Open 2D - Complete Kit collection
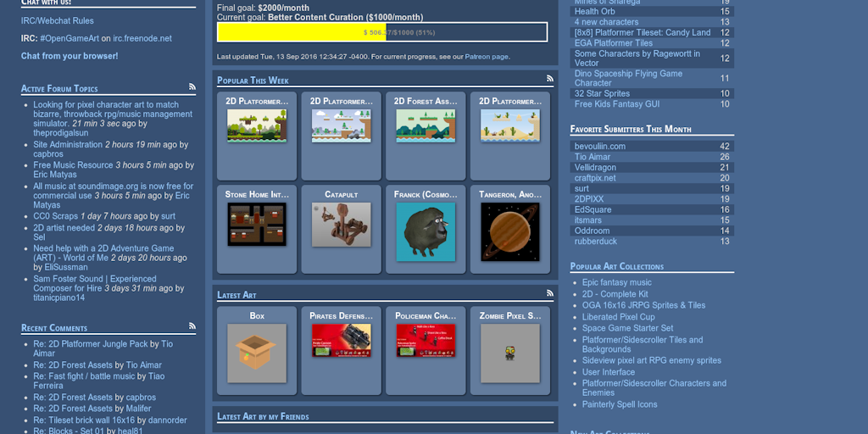Screen dimensions: 868x434 point(615,294)
